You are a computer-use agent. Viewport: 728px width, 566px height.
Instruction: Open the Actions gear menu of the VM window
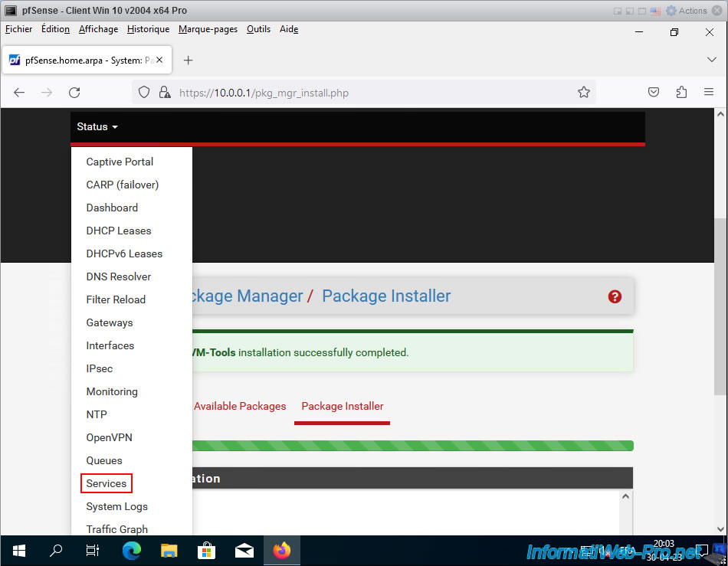686,10
